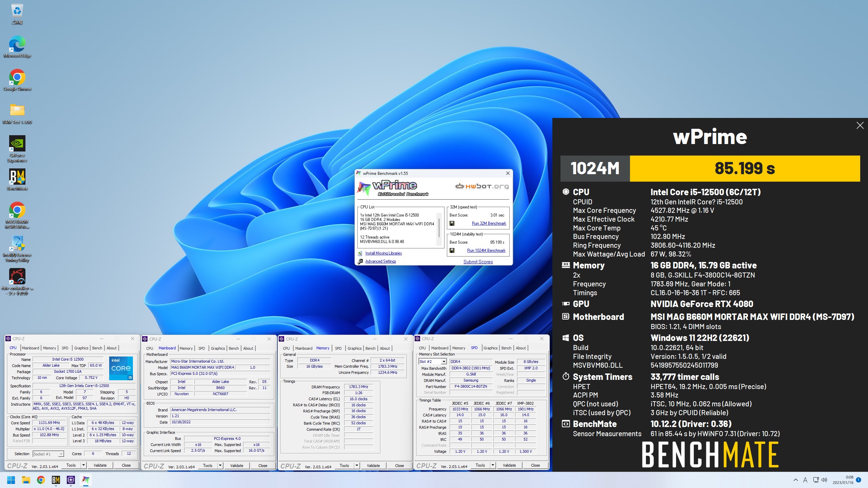Click the DRAM Frequency value 1783.3 MHz
This screenshot has height=488, width=868.
[358, 387]
